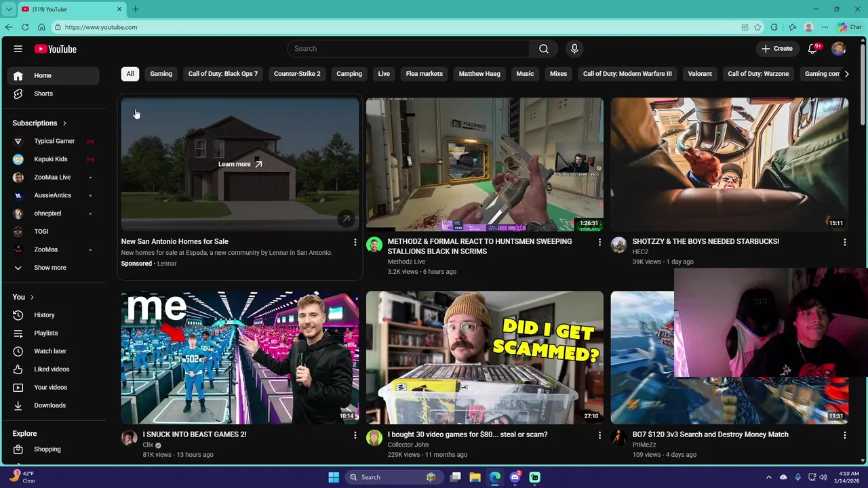This screenshot has width=868, height=488.
Task: Reload the page using the browser refresh button
Action: [x=25, y=27]
